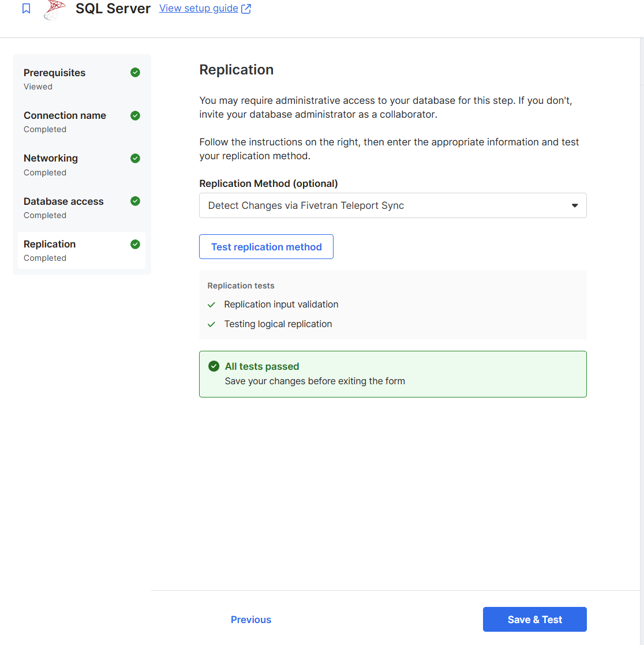
Task: Click the Previous button
Action: coord(250,620)
